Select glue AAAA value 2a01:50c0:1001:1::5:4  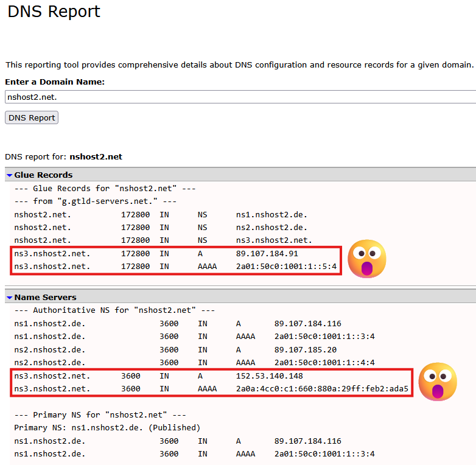286,266
